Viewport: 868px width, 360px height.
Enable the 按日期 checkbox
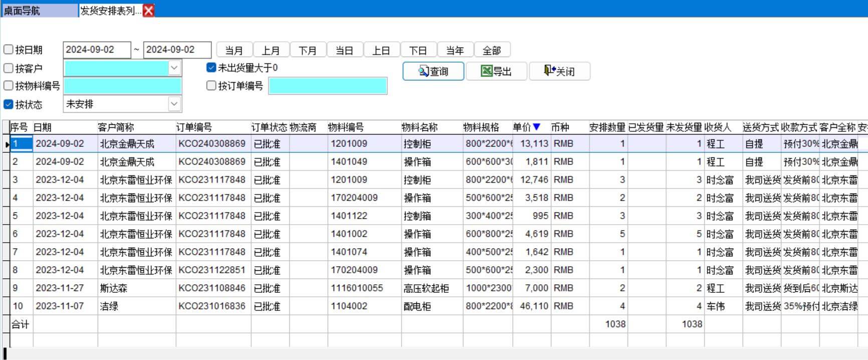point(9,50)
